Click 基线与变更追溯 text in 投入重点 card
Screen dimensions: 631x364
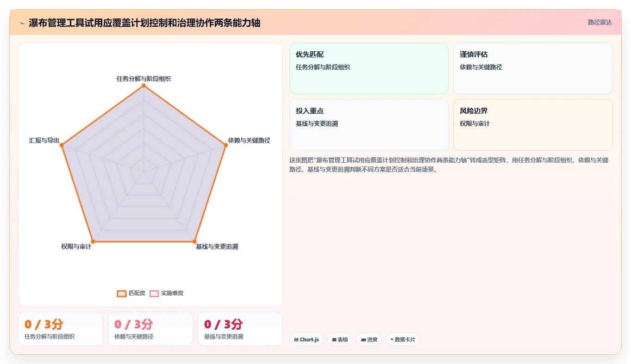pos(317,123)
